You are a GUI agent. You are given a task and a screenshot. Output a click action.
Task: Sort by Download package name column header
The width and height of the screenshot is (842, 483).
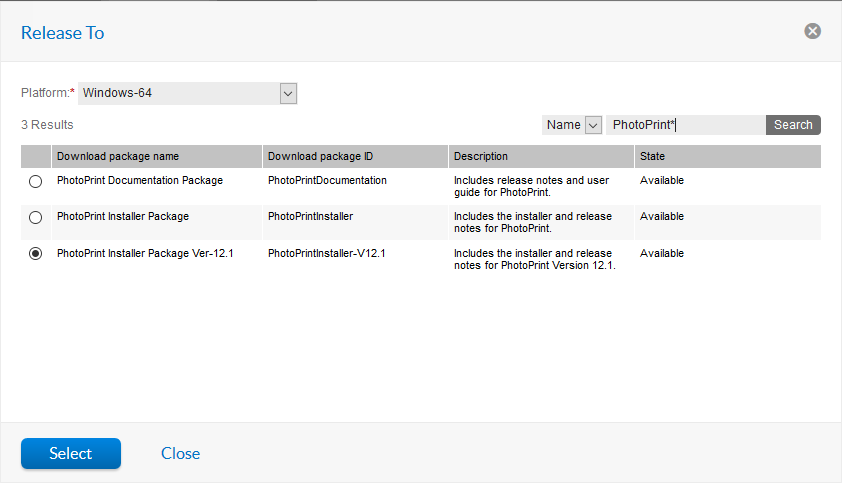point(118,157)
